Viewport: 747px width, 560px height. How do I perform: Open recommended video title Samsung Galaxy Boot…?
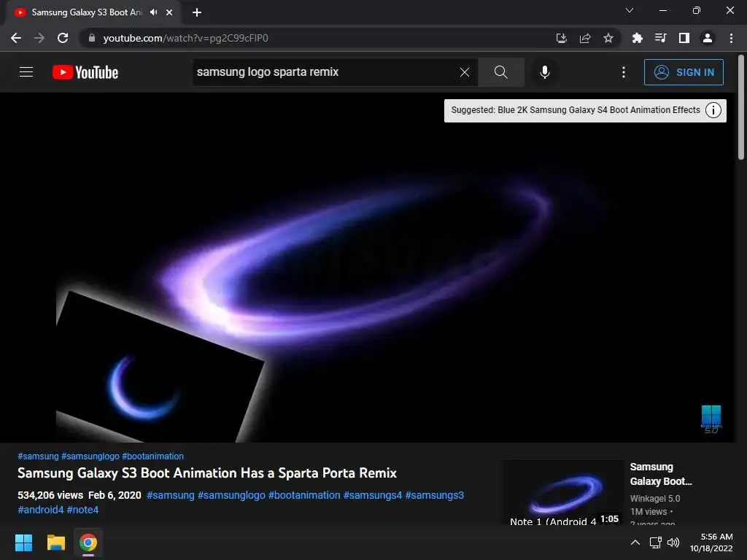point(661,474)
